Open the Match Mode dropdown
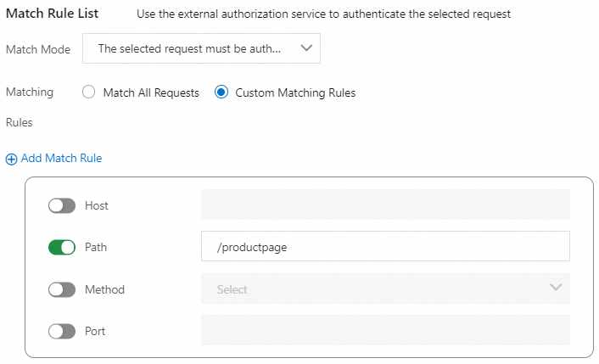This screenshot has height=364, width=599. pyautogui.click(x=201, y=49)
